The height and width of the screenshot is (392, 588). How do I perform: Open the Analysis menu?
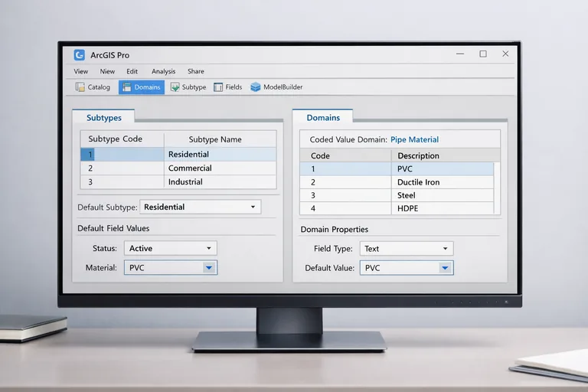[163, 71]
